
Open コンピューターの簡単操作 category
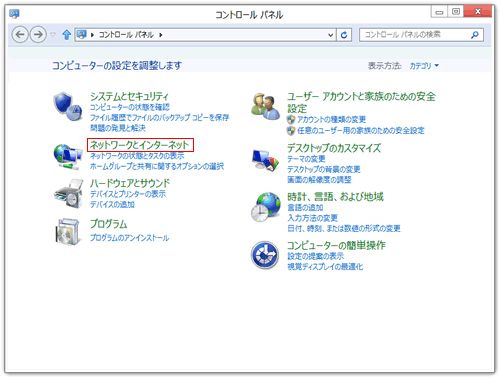coord(336,245)
